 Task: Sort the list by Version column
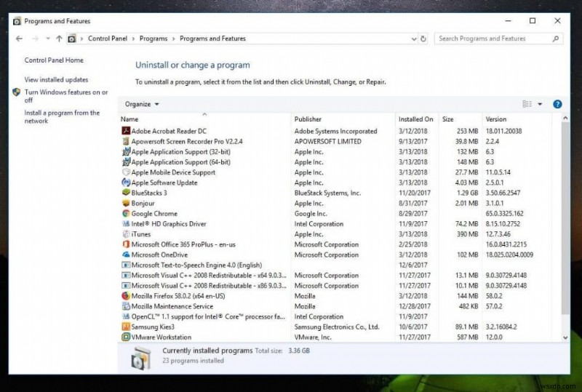pos(517,119)
